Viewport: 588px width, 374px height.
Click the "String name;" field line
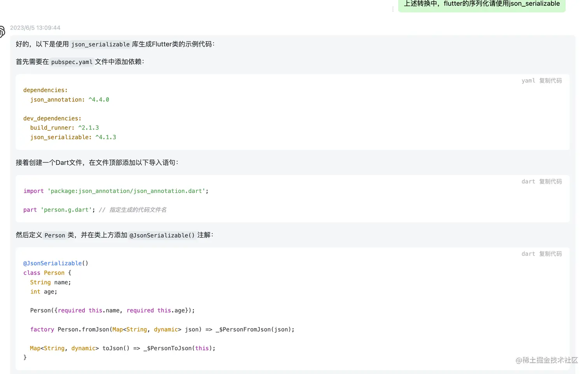point(51,282)
